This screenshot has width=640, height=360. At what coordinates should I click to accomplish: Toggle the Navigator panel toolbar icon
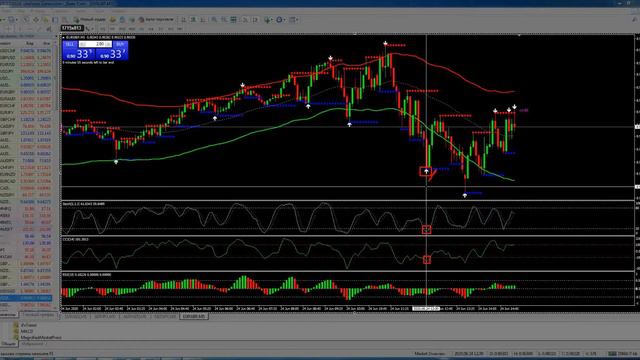[x=46, y=20]
